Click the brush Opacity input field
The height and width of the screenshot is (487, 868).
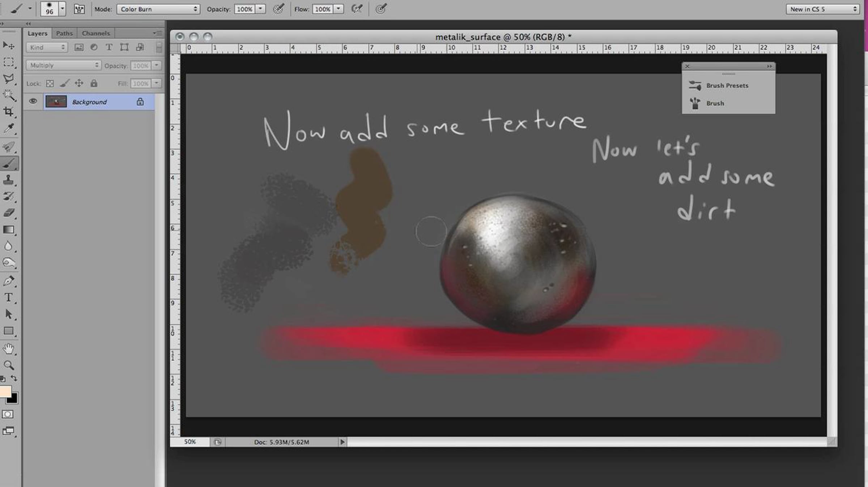click(245, 9)
